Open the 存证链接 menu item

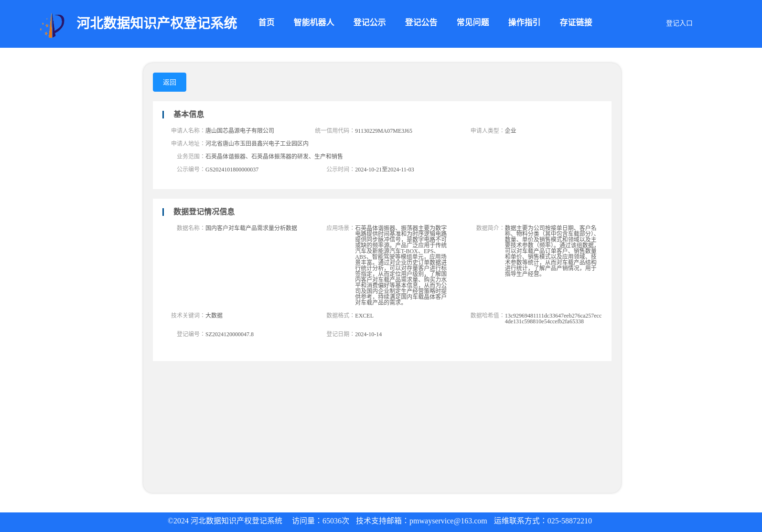click(x=576, y=22)
